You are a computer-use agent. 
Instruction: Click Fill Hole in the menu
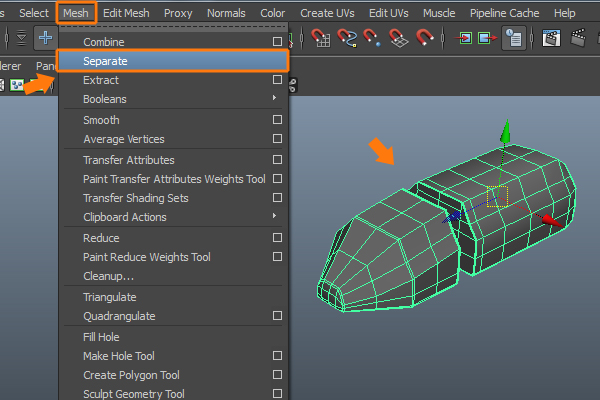click(101, 337)
